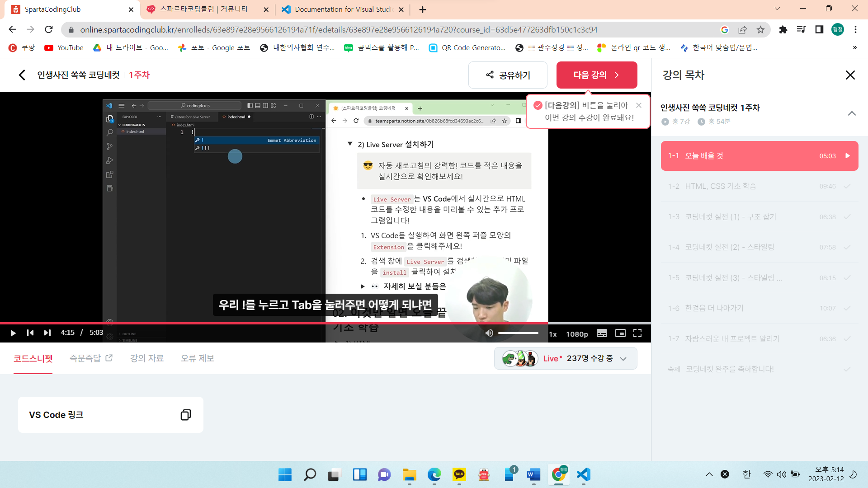Open a new browser tab
The image size is (868, 488).
pyautogui.click(x=422, y=9)
